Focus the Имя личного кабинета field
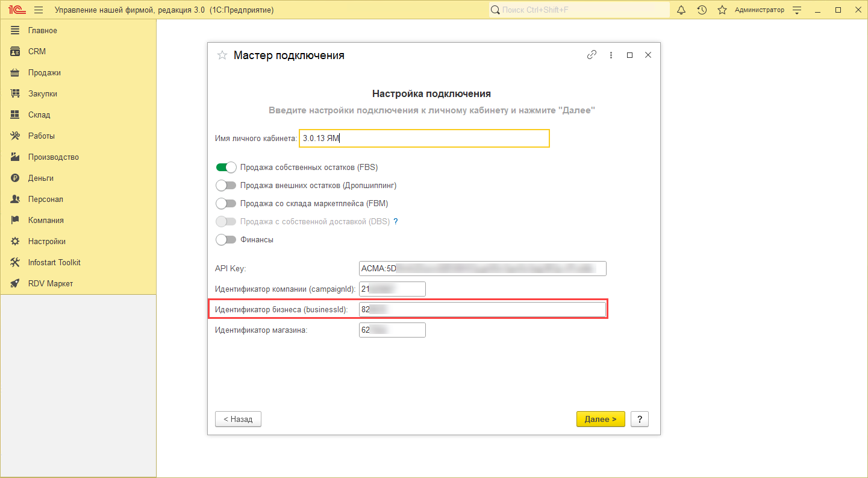This screenshot has height=478, width=868. coord(424,138)
